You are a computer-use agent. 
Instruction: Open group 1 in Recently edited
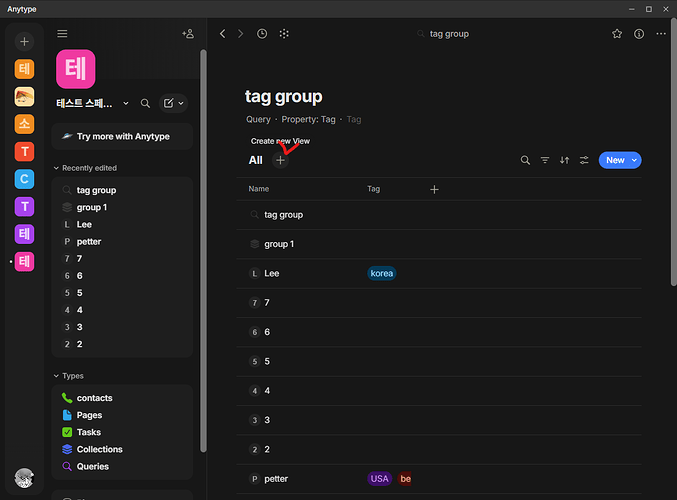click(x=122, y=207)
